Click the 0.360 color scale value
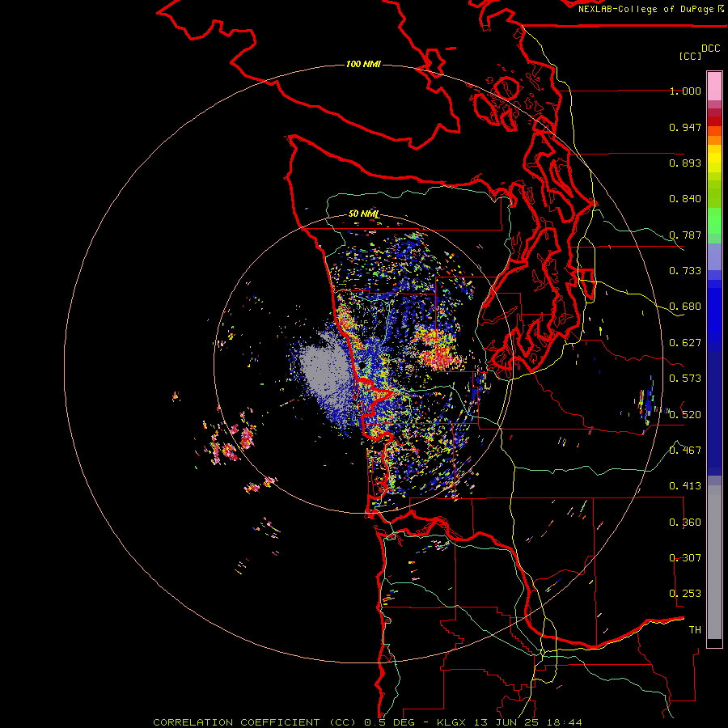 [x=685, y=523]
